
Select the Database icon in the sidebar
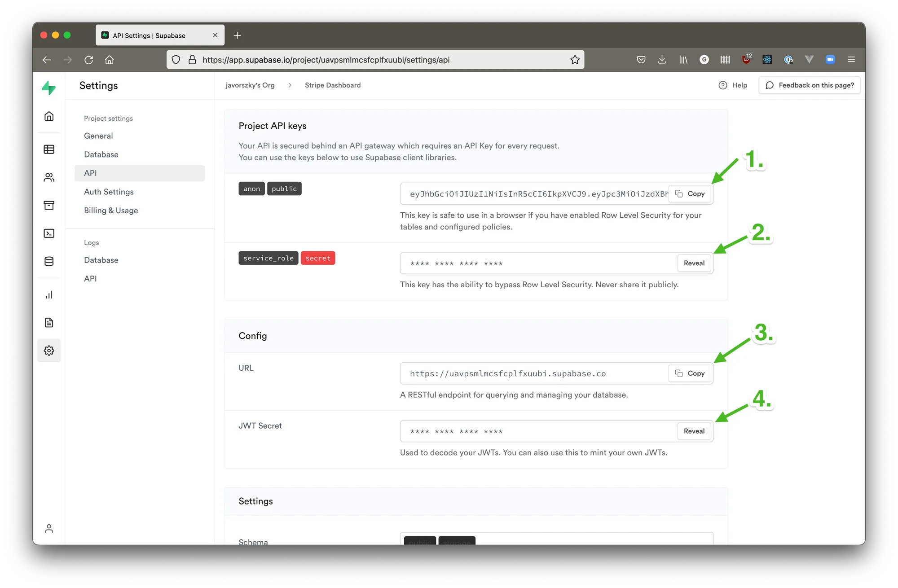(49, 261)
